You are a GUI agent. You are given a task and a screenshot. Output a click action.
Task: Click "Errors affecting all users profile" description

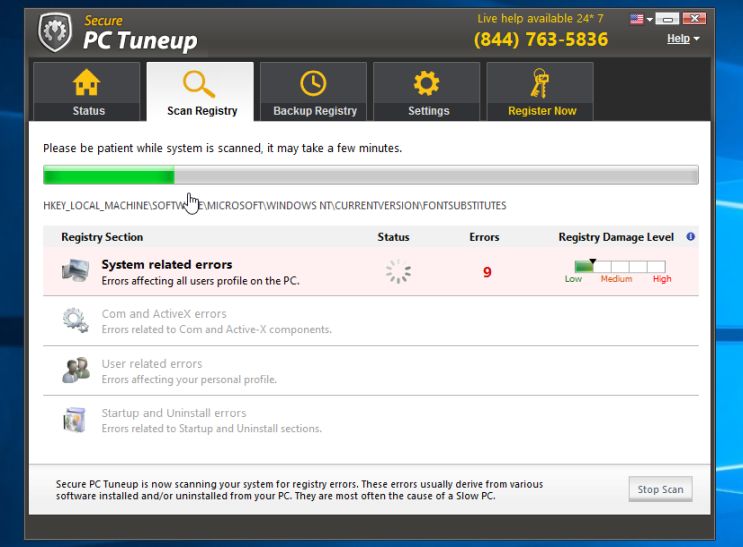pos(200,281)
